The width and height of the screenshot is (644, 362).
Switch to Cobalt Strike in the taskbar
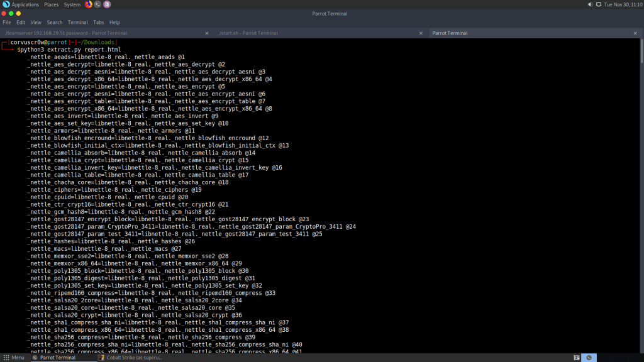pos(130,358)
